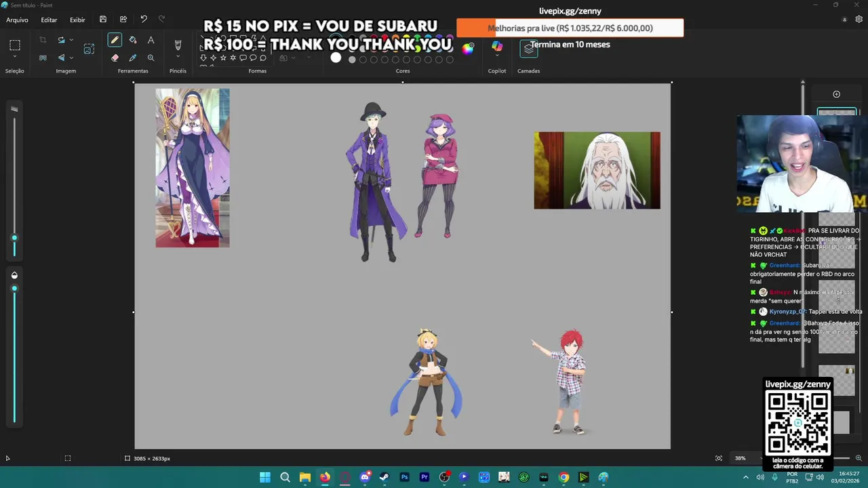
Task: Select the down arrow shape
Action: pos(203,58)
